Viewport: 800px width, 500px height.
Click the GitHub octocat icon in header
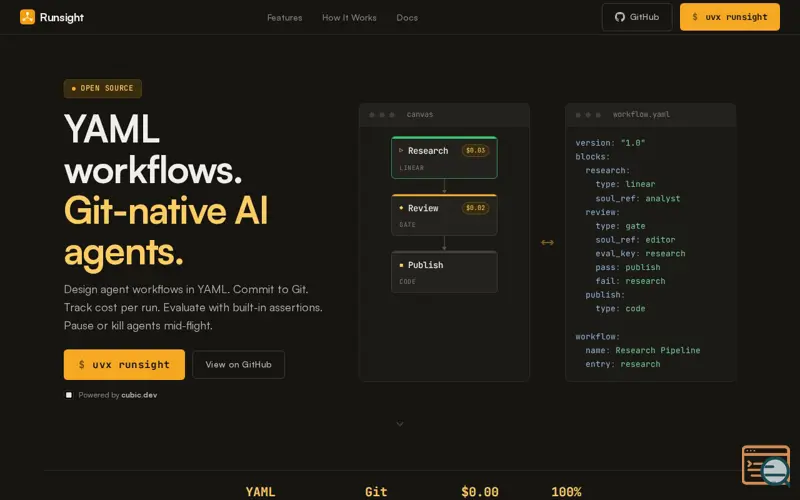coord(619,17)
